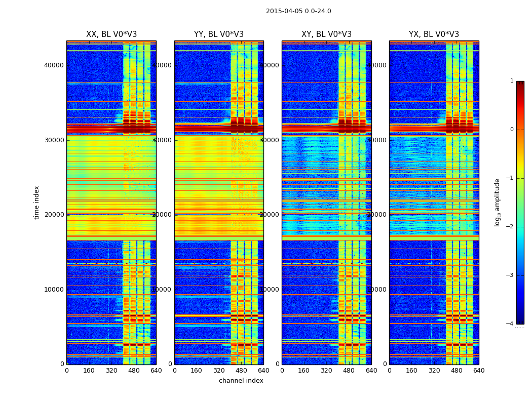Click the 0 tick label on the colorbar
Image resolution: width=532 pixels, height=405 pixels.
[512, 130]
